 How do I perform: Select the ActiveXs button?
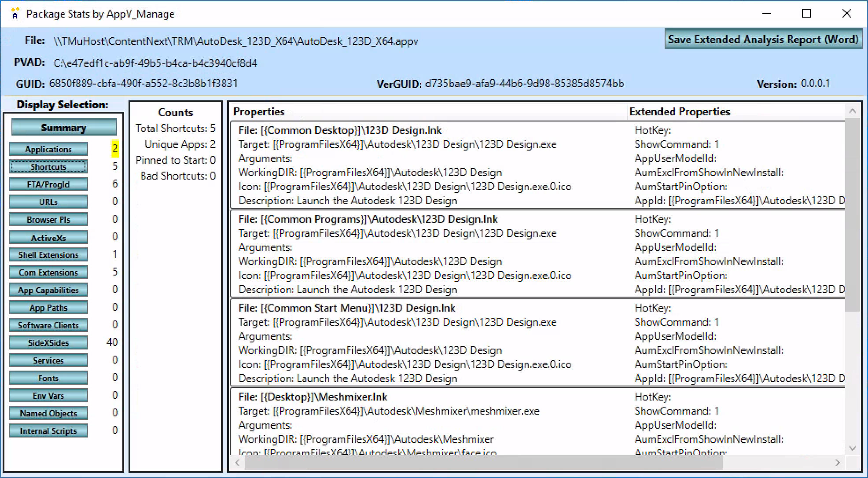(48, 238)
